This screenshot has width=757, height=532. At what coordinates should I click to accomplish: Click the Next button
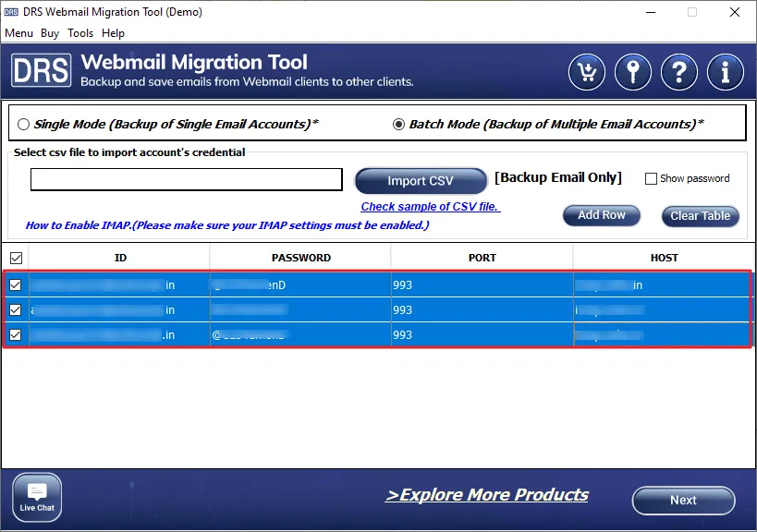[x=683, y=501]
